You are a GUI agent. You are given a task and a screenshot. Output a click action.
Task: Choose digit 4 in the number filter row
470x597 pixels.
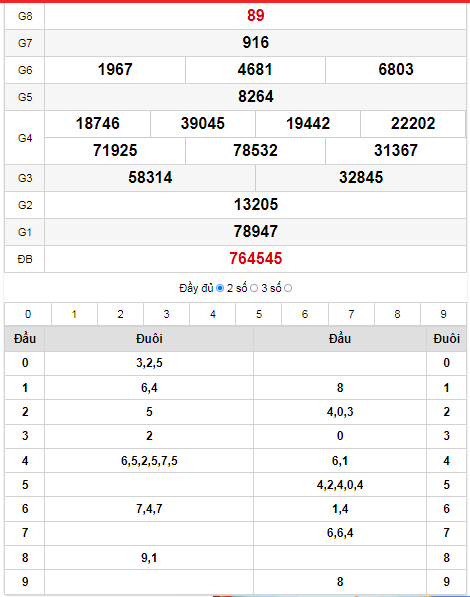click(x=213, y=314)
